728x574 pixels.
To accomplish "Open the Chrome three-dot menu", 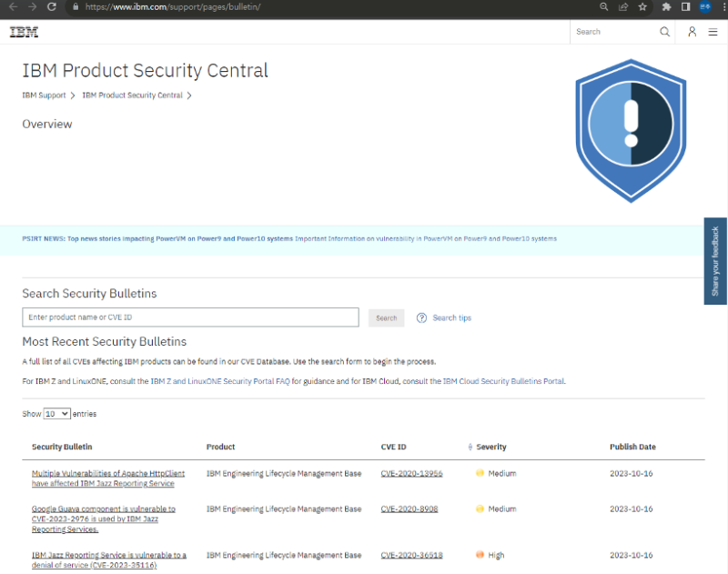I will click(721, 6).
